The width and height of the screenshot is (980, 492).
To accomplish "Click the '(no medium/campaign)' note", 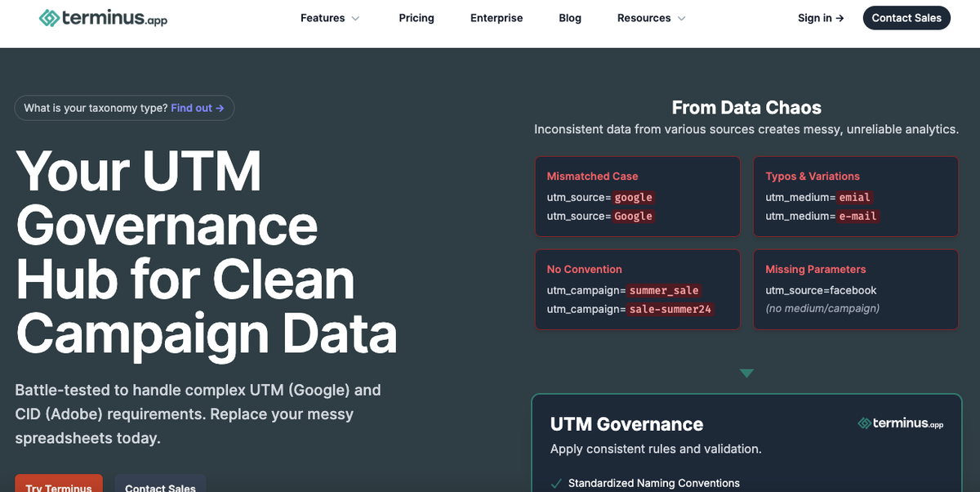I will click(822, 308).
